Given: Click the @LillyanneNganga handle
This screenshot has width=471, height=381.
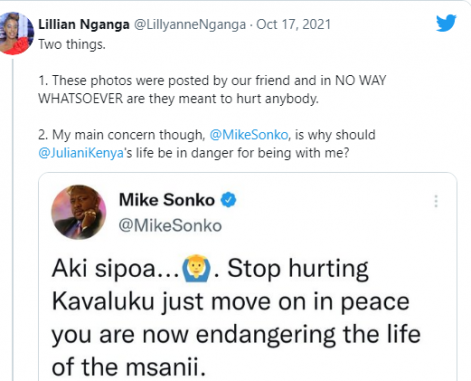Looking at the screenshot, I should point(190,25).
